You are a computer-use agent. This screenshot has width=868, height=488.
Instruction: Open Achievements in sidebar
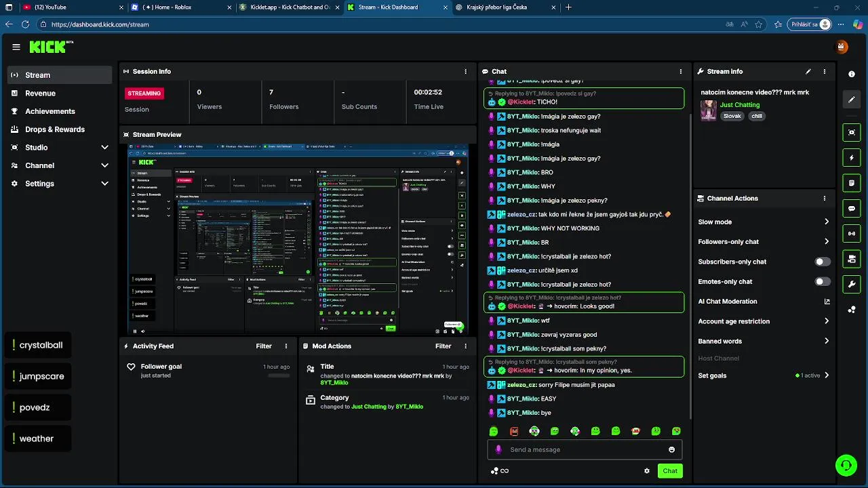click(60, 111)
